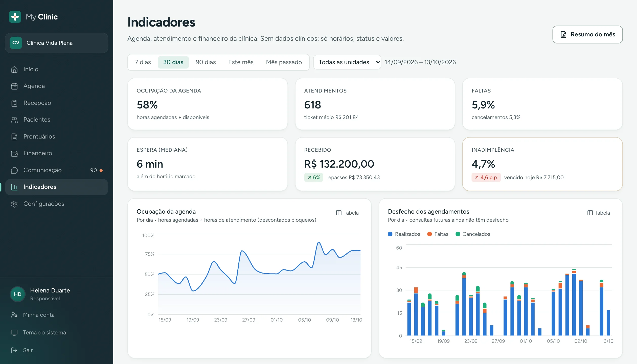Click the Minha conta user icon
This screenshot has height=364, width=637.
pyautogui.click(x=14, y=315)
